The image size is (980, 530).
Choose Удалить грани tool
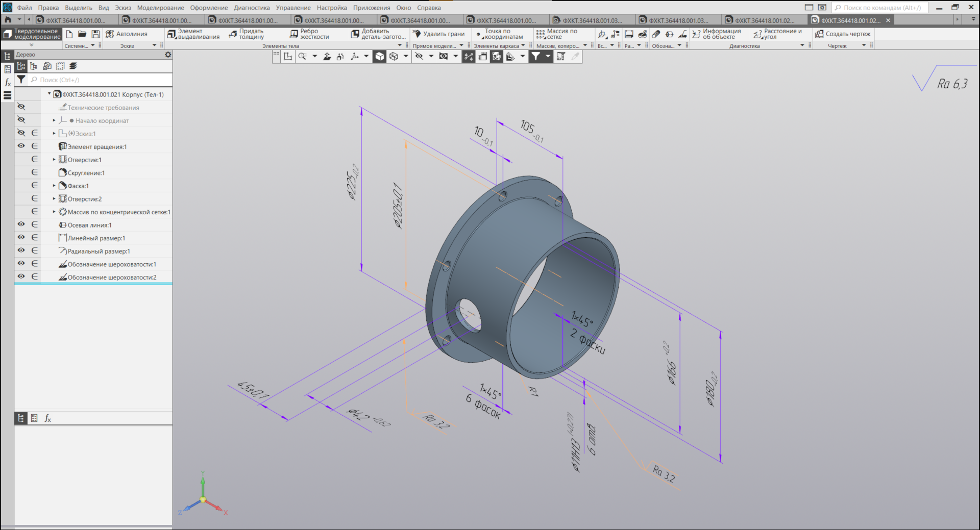click(x=438, y=34)
